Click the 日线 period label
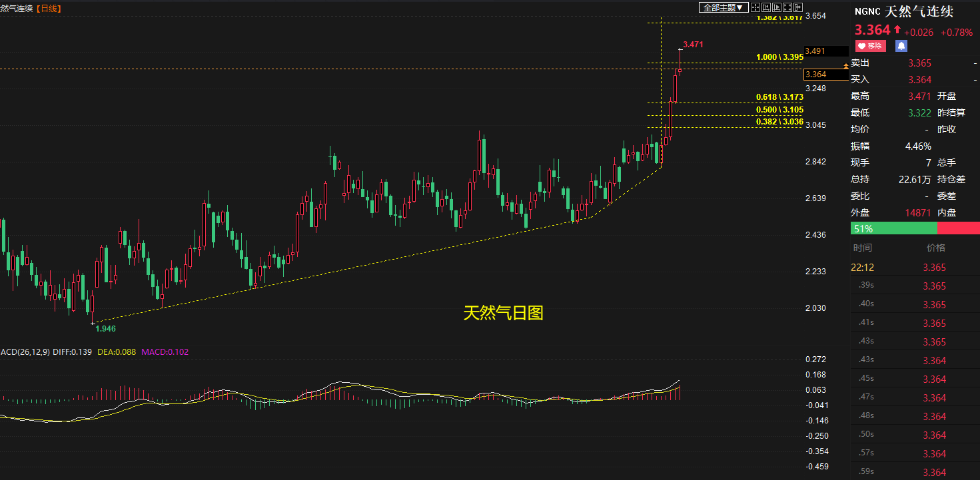The image size is (980, 480). tap(47, 8)
